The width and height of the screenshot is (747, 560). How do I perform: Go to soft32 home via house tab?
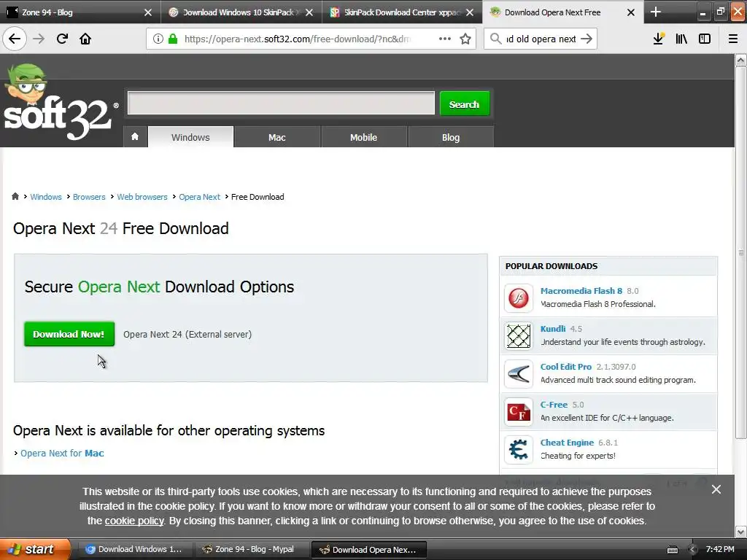tap(135, 137)
